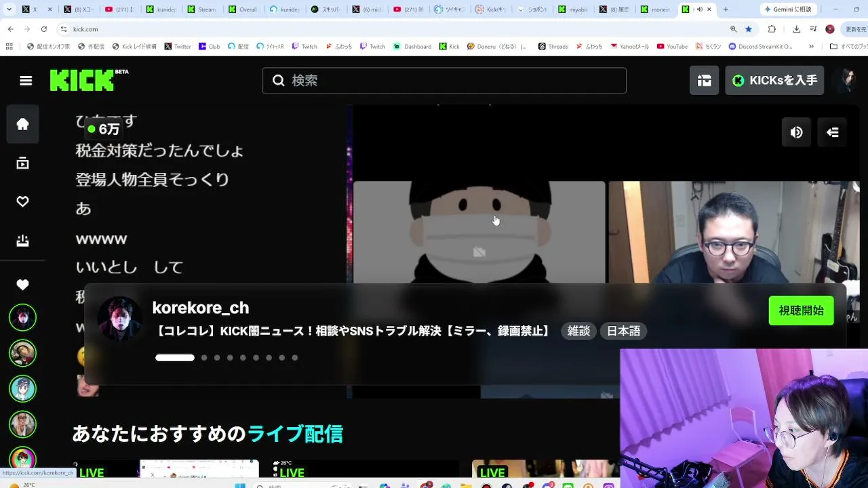
Task: Open the media control icon in browser toolbar
Action: click(812, 29)
